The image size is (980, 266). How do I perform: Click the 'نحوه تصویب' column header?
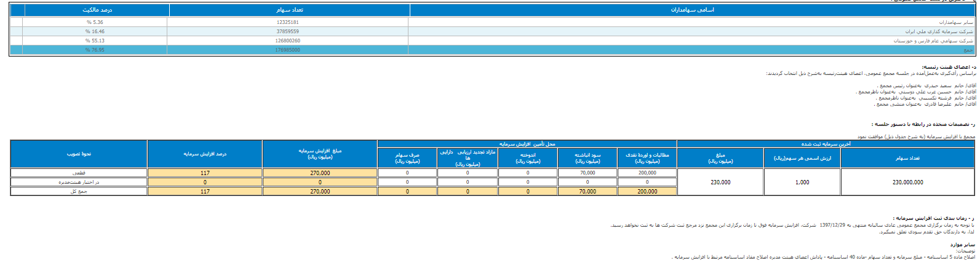79,154
